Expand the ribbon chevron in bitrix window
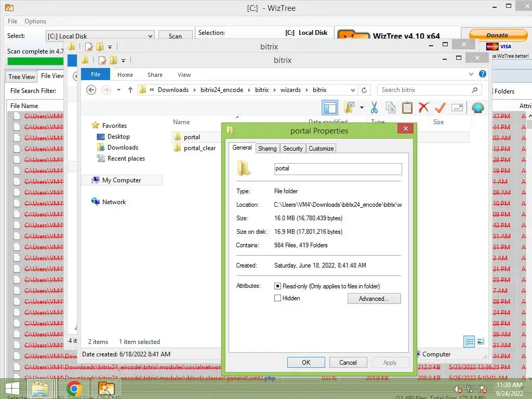Image resolution: width=532 pixels, height=399 pixels. tap(471, 74)
